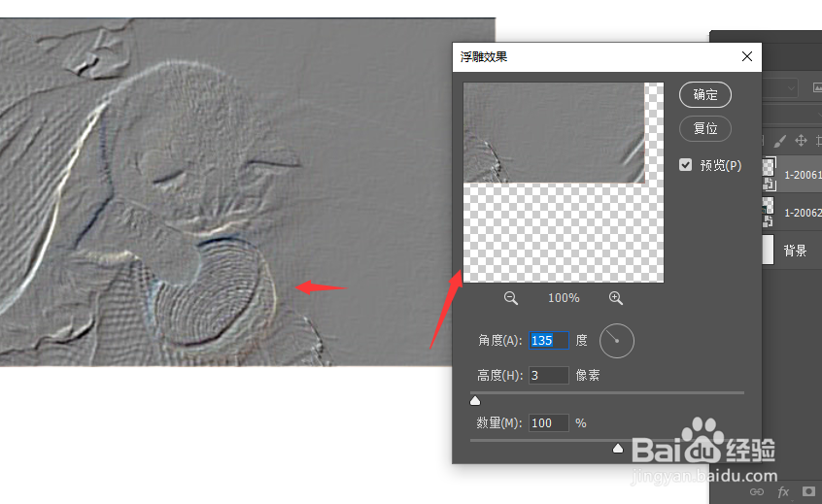The image size is (822, 504).
Task: Click the link layers icon
Action: 757,491
